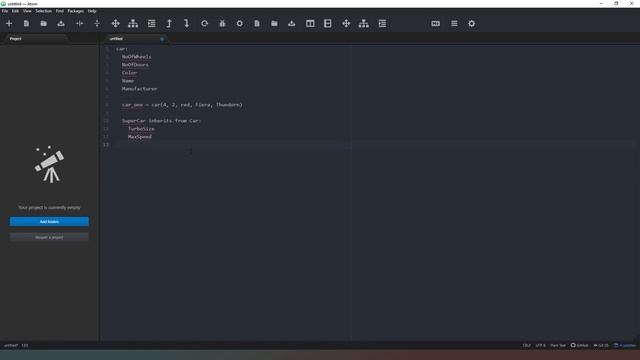Screen dimensions: 640x360
Task: Click the 'NoOfDoors' line in the editor
Action: pos(135,65)
